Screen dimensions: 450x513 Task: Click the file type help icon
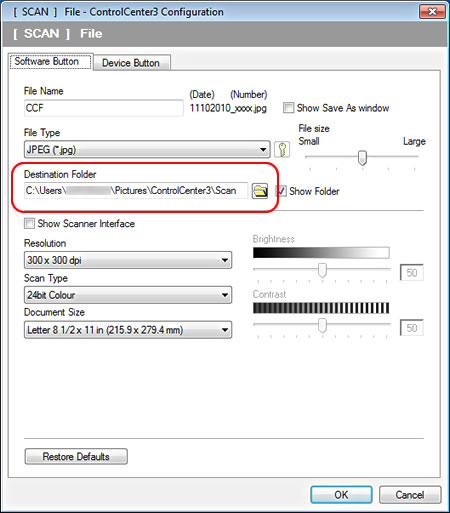(x=282, y=149)
